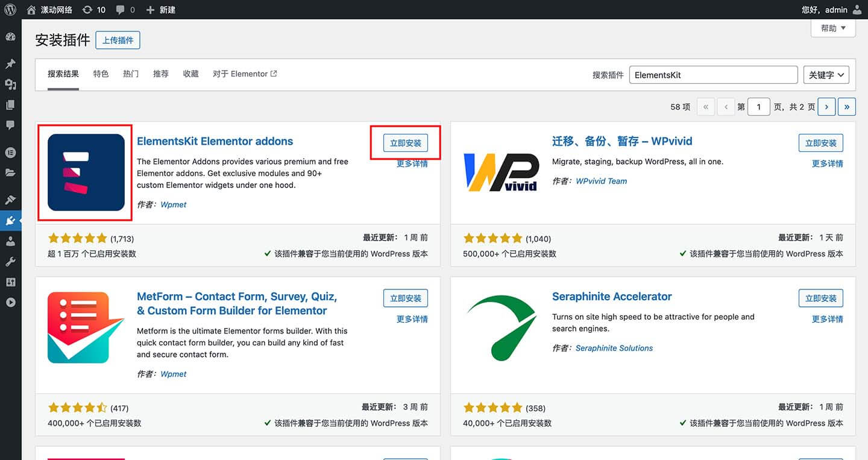Image resolution: width=868 pixels, height=460 pixels.
Task: Click the WPvivid plugin logo
Action: [x=501, y=172]
